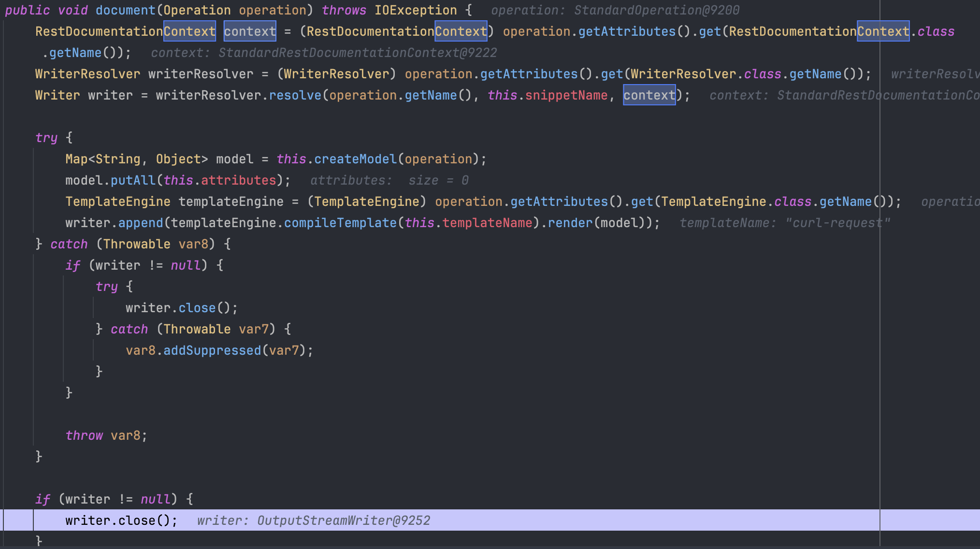Click the addSuppressed method call
980x549 pixels.
[x=212, y=350]
